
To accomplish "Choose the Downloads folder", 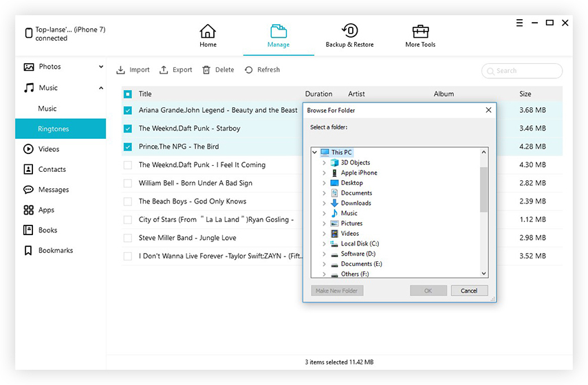I will pyautogui.click(x=356, y=203).
